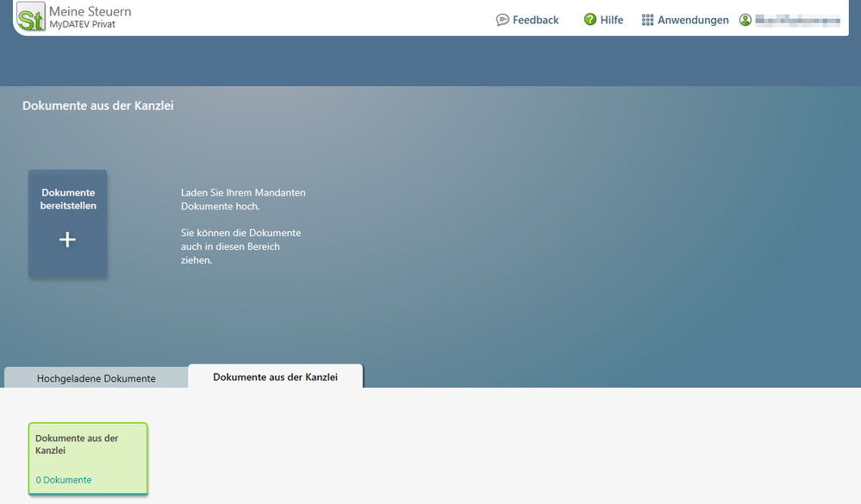Open the Anwendungen grid icon
Image resolution: width=861 pixels, height=504 pixels.
[x=648, y=20]
